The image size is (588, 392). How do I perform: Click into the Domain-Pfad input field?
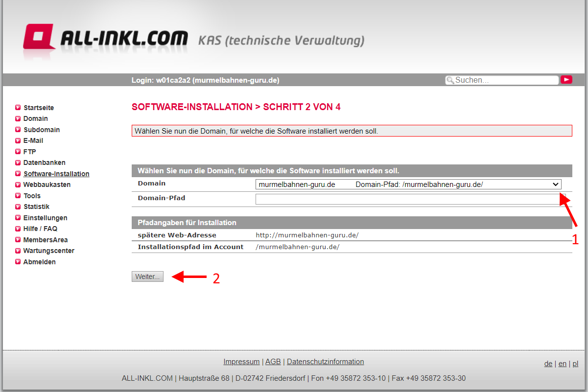coord(410,199)
